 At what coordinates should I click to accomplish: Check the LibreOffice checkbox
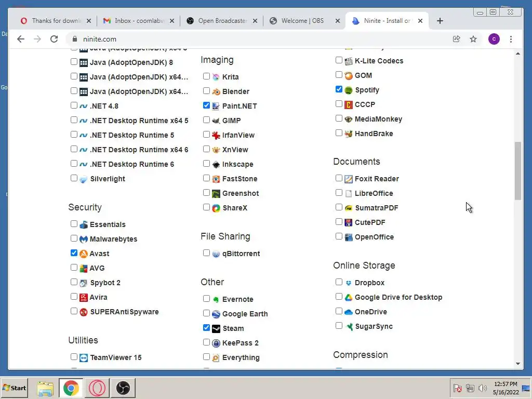point(339,193)
